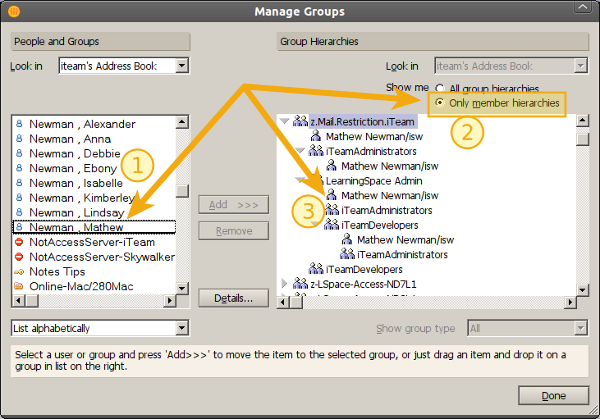600x419 pixels.
Task: Click vertical scroll thumb of hierarchy tree
Action: point(582,139)
